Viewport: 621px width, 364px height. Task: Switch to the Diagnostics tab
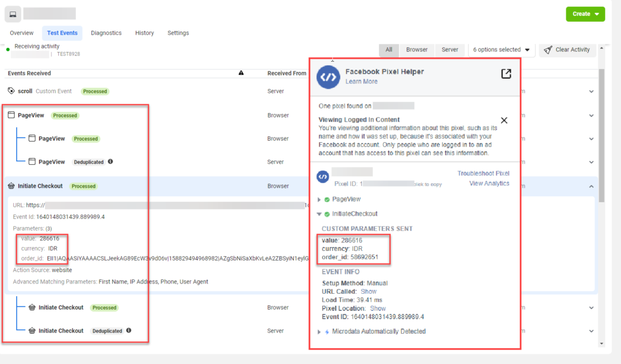(x=106, y=33)
